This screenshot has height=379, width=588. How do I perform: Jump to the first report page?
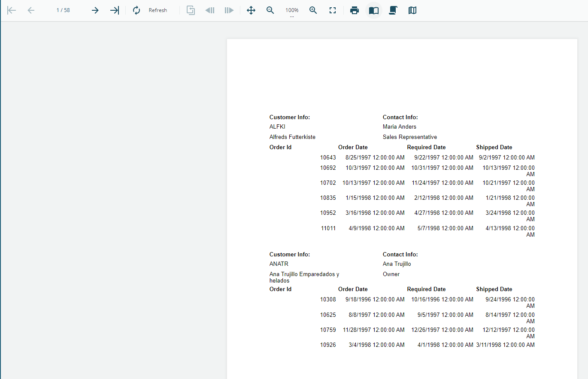pyautogui.click(x=11, y=10)
